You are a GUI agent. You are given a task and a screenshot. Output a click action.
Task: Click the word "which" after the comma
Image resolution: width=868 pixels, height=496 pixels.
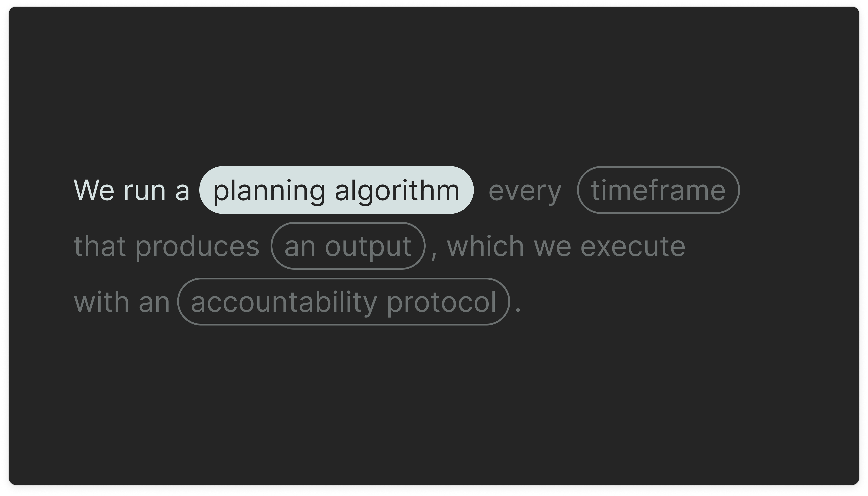pos(485,246)
